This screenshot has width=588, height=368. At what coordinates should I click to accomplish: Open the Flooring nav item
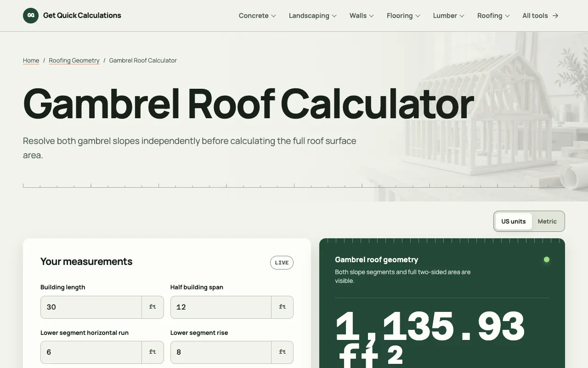tap(403, 16)
